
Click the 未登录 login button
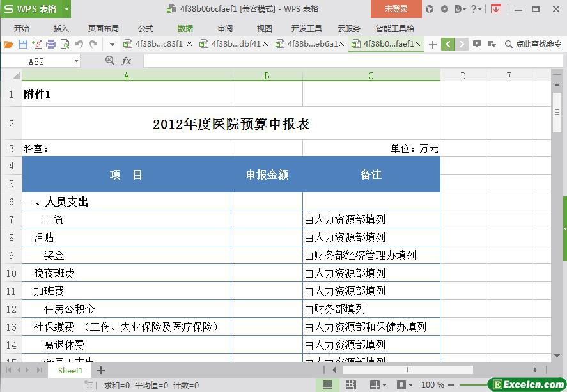[396, 9]
